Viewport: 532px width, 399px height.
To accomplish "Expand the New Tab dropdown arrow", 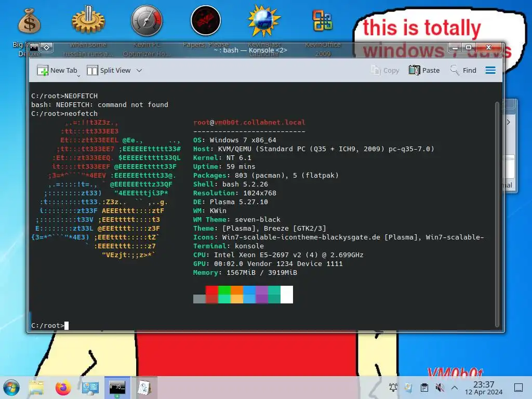I will pyautogui.click(x=79, y=76).
